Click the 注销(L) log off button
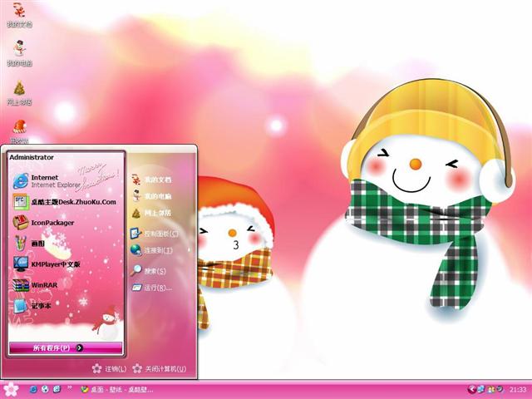 tap(109, 369)
